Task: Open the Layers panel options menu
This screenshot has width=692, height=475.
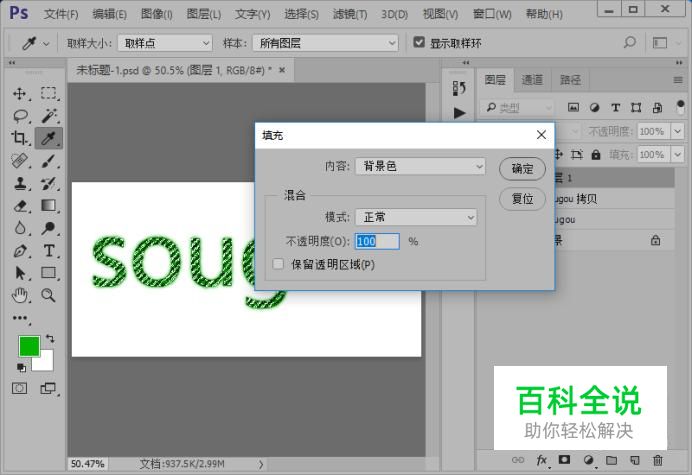Action: pos(678,80)
